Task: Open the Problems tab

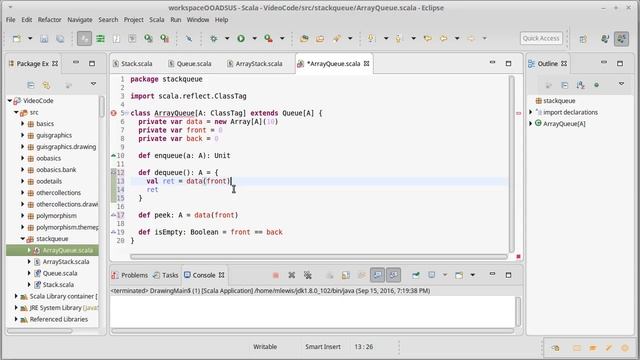Action: (x=130, y=275)
